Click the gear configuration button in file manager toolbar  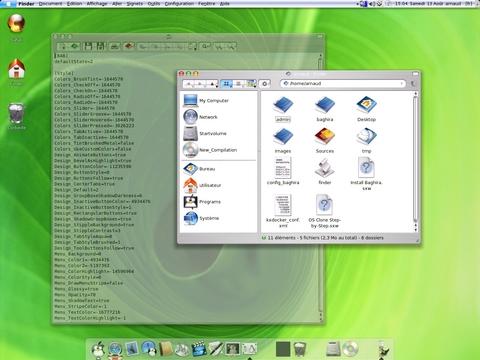(265, 84)
